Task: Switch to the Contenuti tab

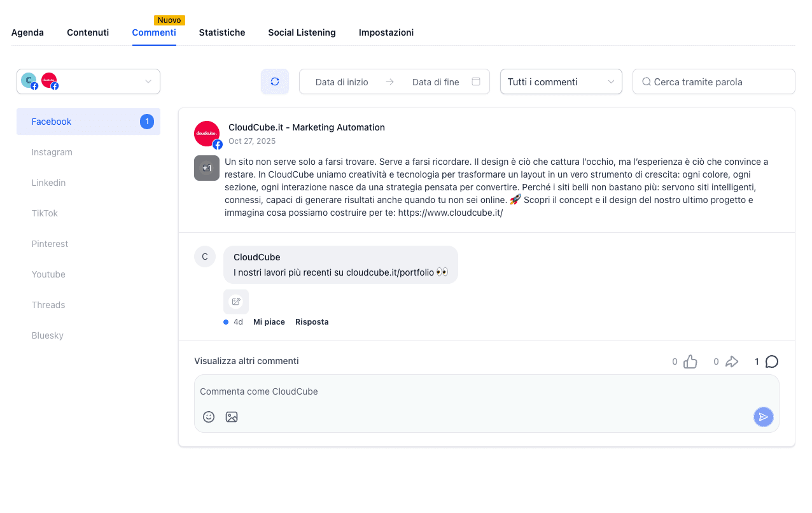Action: pos(88,32)
